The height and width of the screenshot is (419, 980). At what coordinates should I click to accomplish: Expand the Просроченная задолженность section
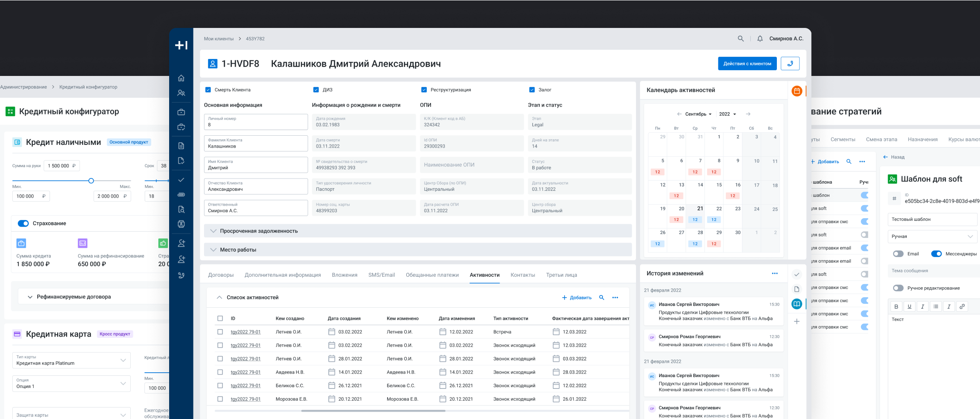[418, 231]
